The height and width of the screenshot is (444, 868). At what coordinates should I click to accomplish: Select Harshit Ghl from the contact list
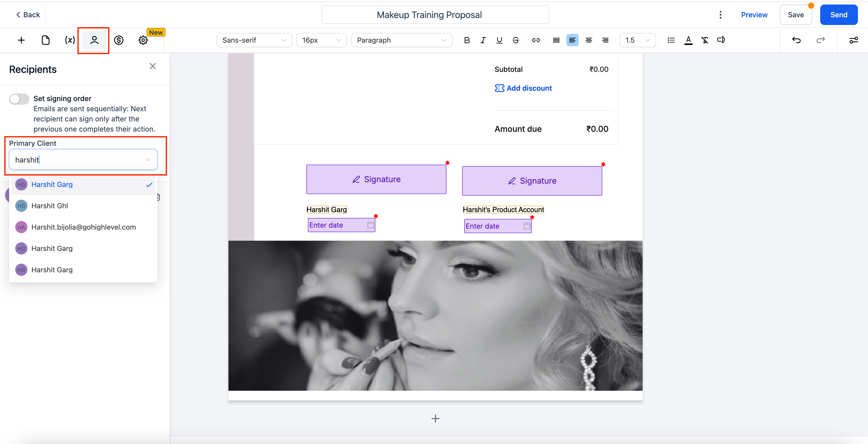49,206
